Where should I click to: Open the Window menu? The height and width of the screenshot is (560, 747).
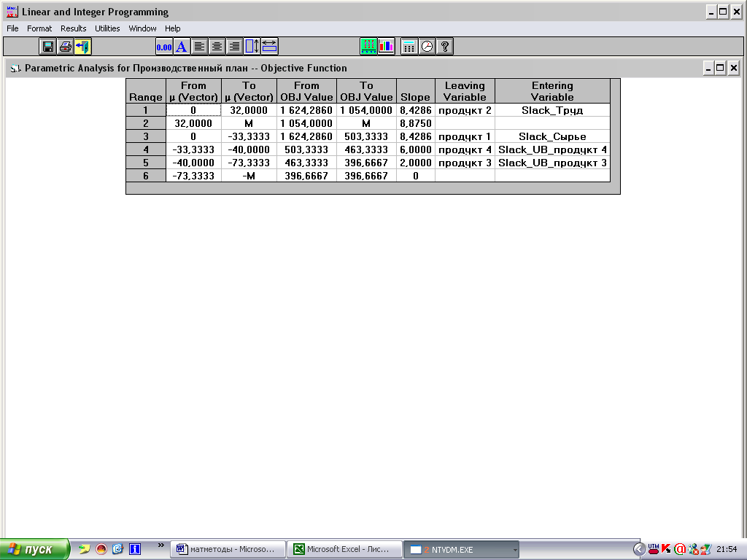[142, 28]
